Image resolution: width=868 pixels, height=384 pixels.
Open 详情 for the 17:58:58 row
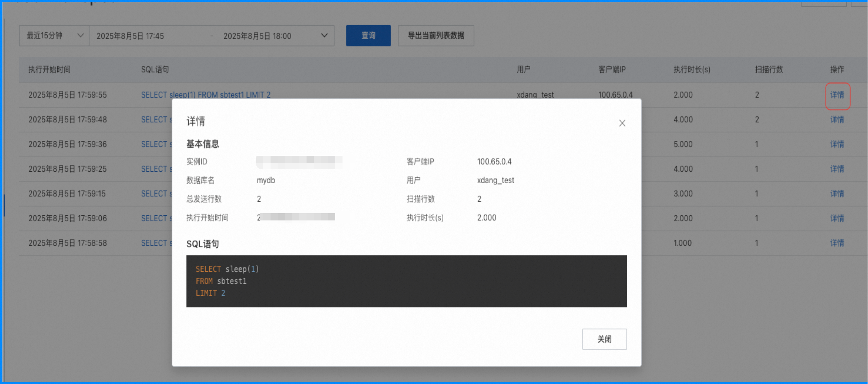[837, 243]
